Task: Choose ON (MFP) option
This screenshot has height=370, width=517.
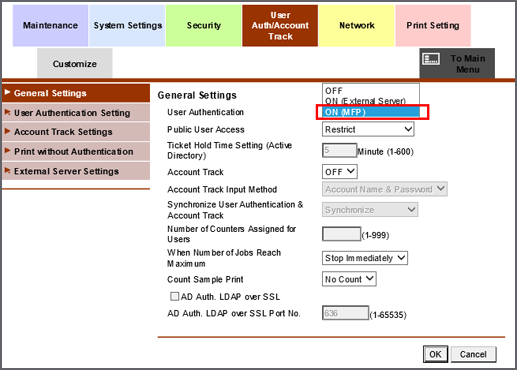Action: (x=371, y=112)
